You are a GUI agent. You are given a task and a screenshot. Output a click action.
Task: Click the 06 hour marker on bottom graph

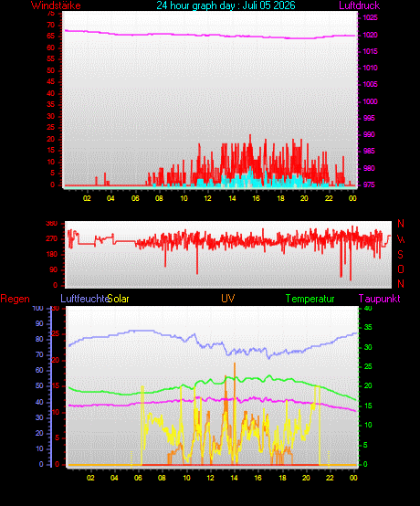click(138, 478)
